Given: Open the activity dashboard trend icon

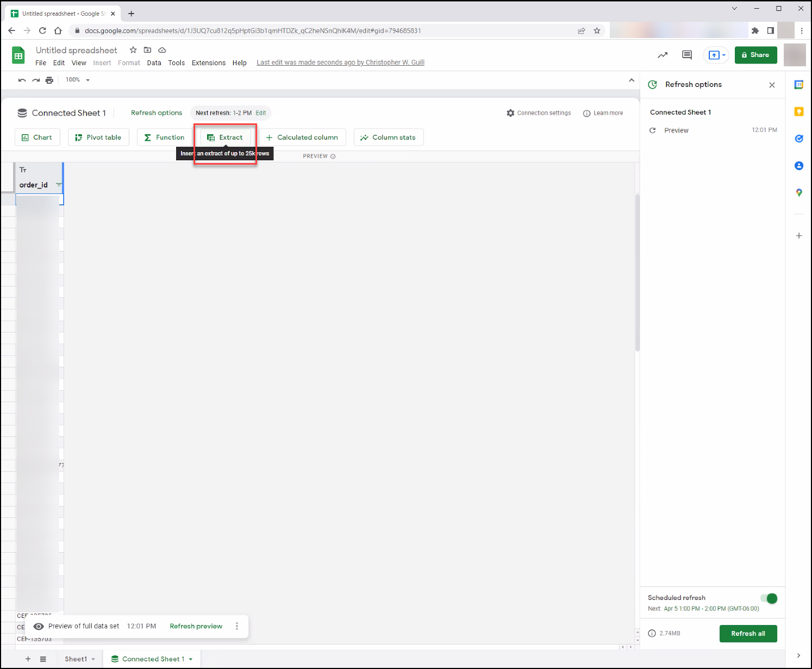Looking at the screenshot, I should tap(663, 55).
